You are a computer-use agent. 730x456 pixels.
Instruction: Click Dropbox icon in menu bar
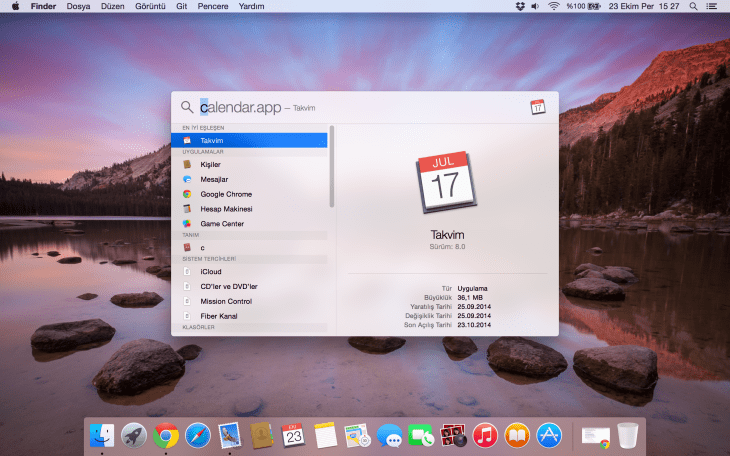pos(520,6)
